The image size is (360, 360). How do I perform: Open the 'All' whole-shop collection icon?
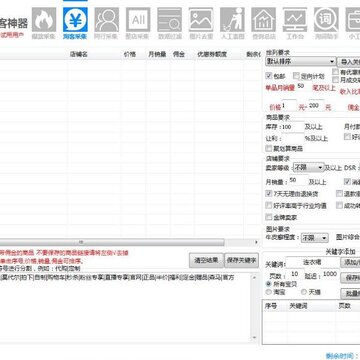(x=138, y=20)
